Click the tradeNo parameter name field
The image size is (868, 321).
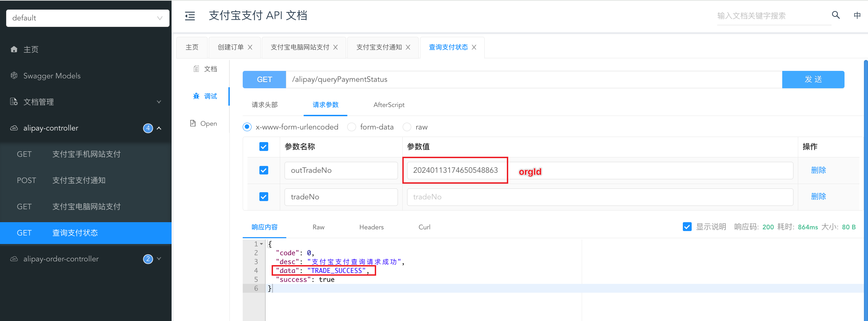[x=341, y=197]
